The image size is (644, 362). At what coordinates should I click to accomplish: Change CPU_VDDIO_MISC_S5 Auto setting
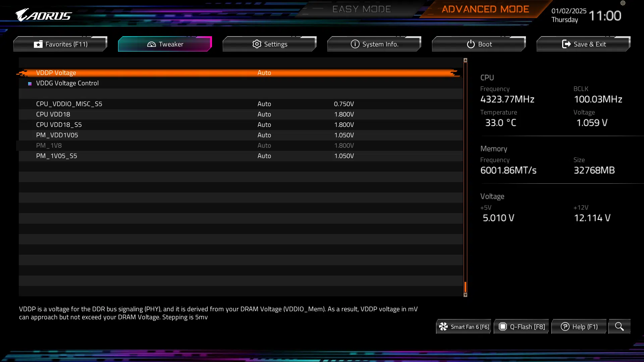(264, 104)
